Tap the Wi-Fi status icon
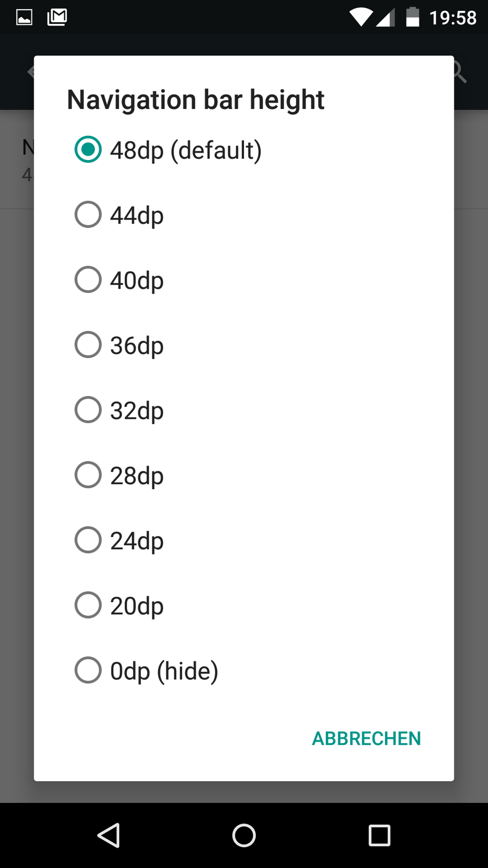This screenshot has width=488, height=868. tap(360, 17)
